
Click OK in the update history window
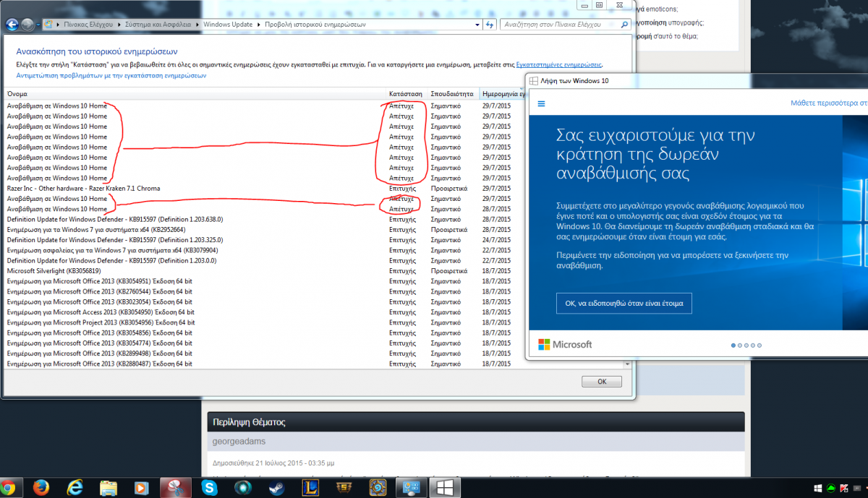601,381
